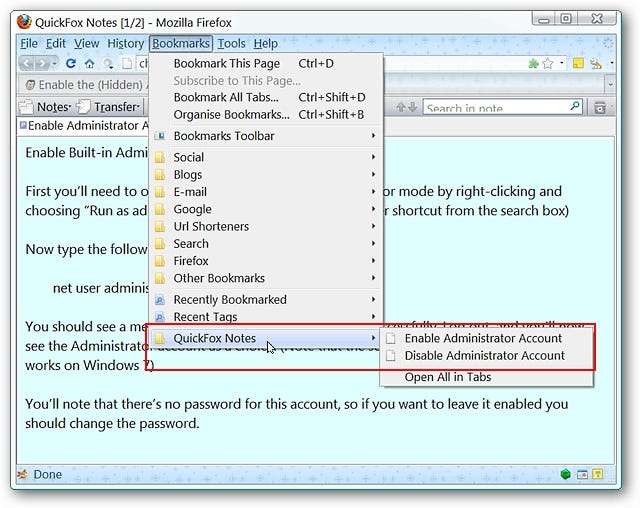Click the status bar icon beside Done

click(23, 474)
